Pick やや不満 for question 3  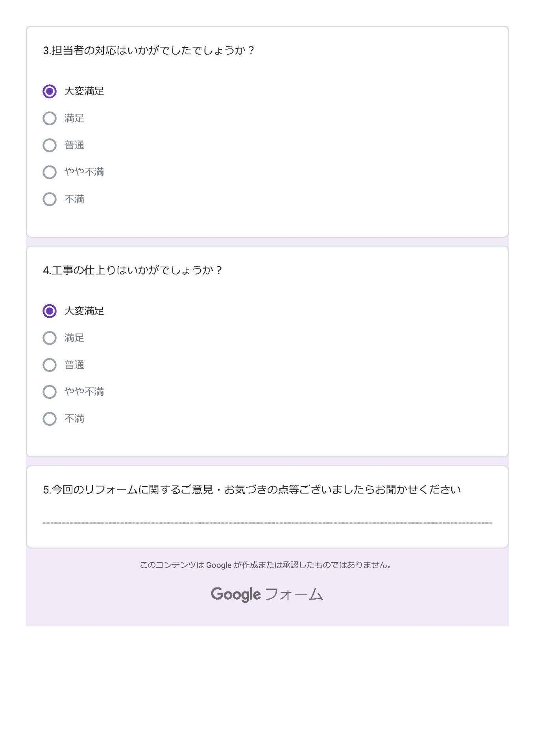coord(49,172)
